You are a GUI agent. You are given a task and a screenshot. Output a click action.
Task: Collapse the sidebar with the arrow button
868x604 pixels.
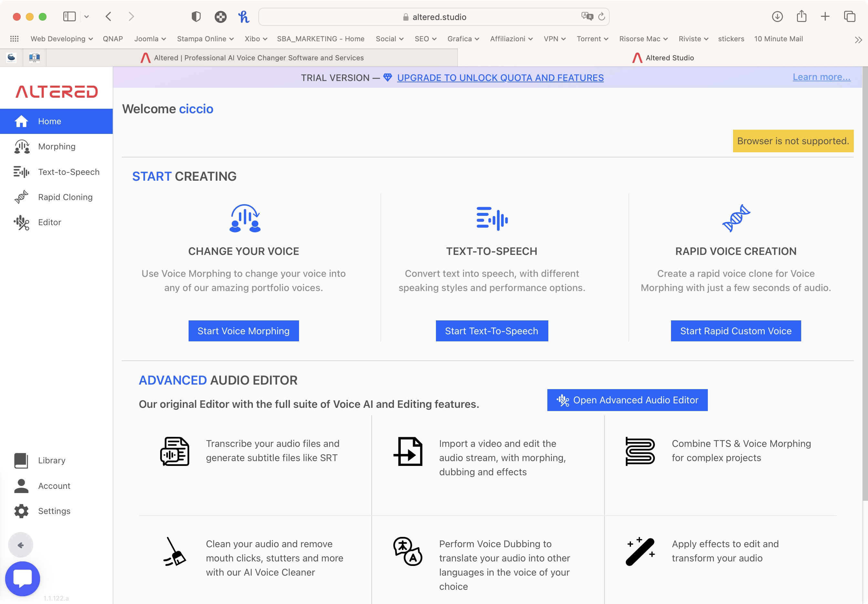21,545
